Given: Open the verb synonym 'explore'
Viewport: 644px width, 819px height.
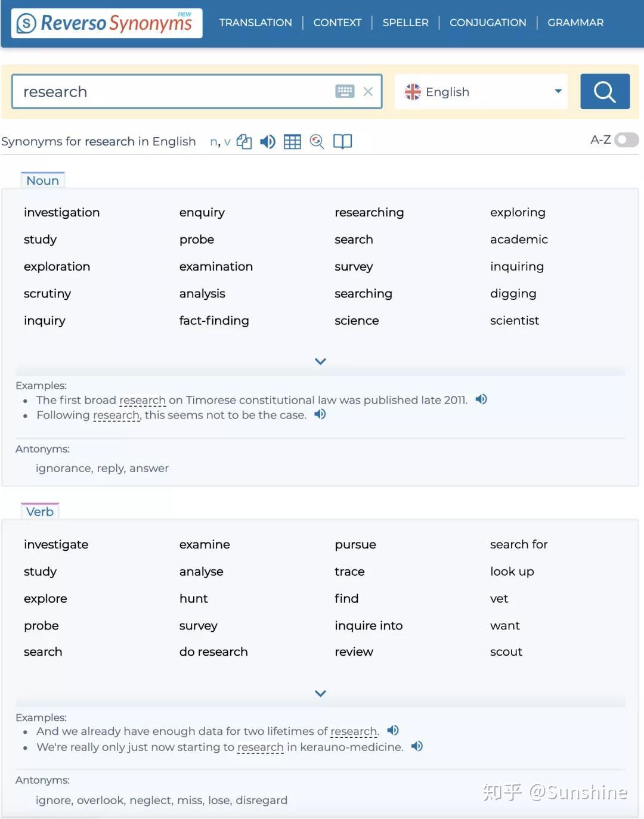Looking at the screenshot, I should click(x=45, y=598).
